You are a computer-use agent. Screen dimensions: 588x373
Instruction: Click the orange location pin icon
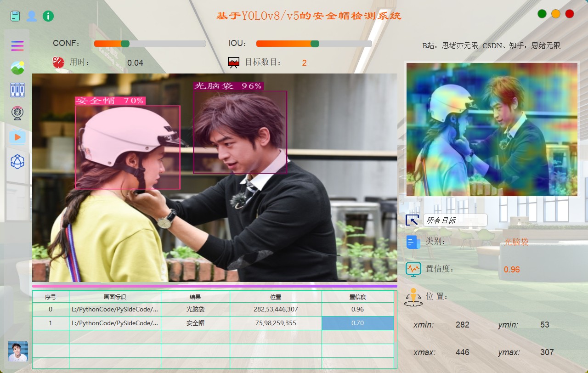coord(413,297)
